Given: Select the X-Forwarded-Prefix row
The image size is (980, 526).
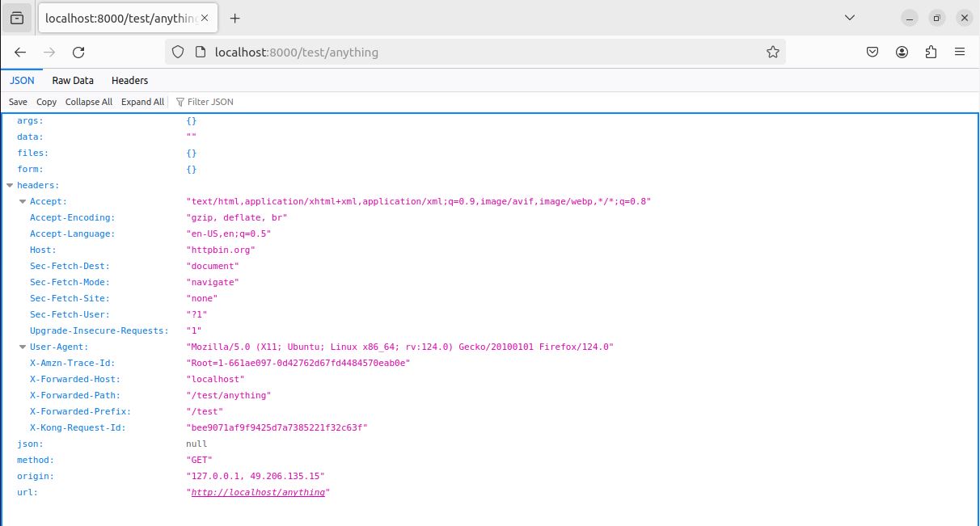Looking at the screenshot, I should (490, 411).
